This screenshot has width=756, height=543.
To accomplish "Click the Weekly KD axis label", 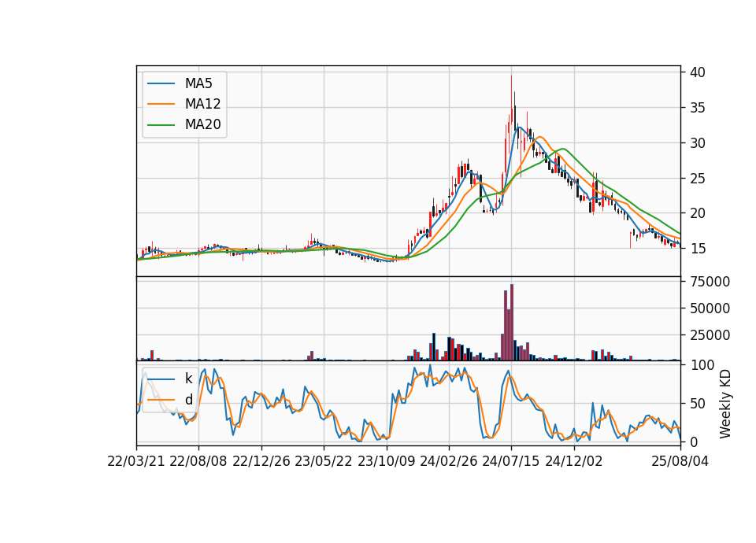I will 724,404.
